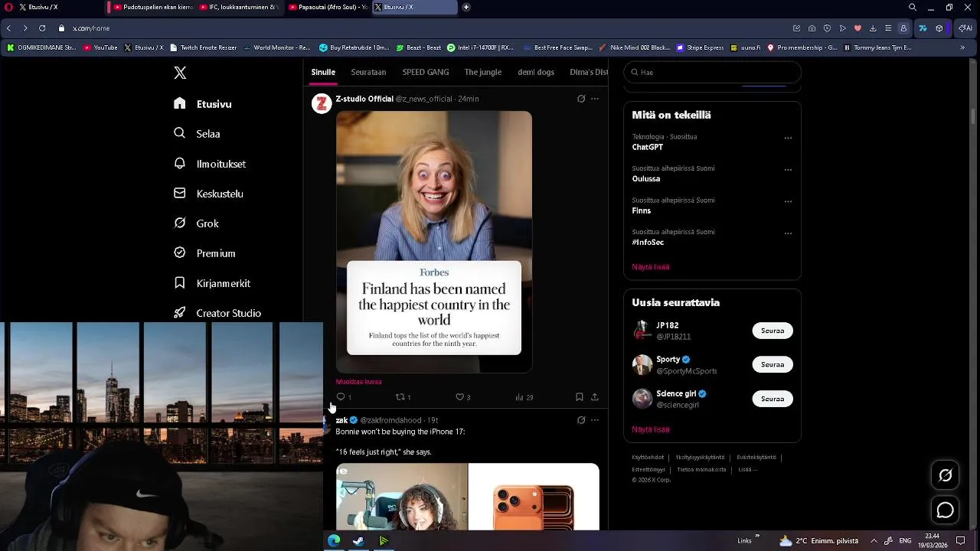Open Kirjanmerkit bookmarks
This screenshot has width=980, height=551.
(x=212, y=283)
